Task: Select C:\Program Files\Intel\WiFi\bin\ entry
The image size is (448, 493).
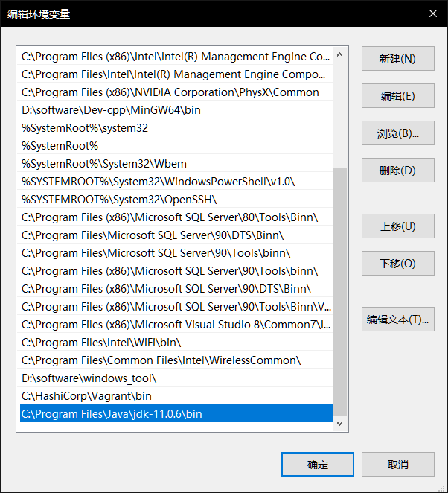Action: coord(176,343)
